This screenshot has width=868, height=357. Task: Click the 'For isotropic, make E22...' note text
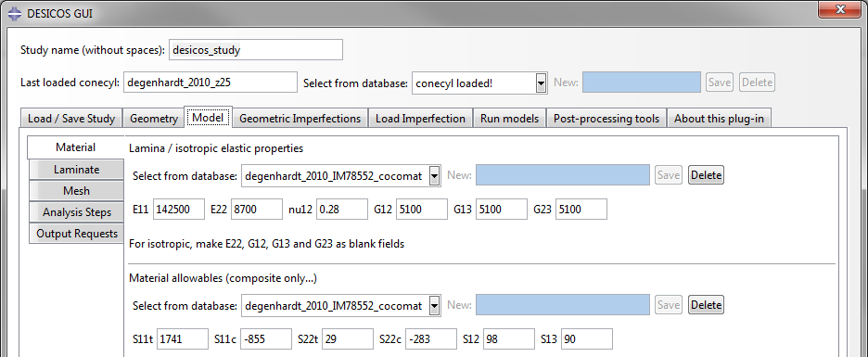[x=267, y=244]
